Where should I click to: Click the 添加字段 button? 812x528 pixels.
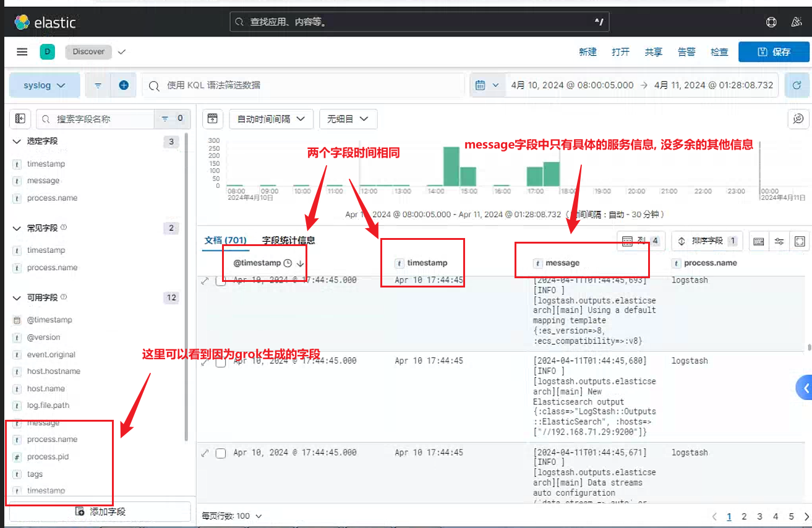pos(100,511)
